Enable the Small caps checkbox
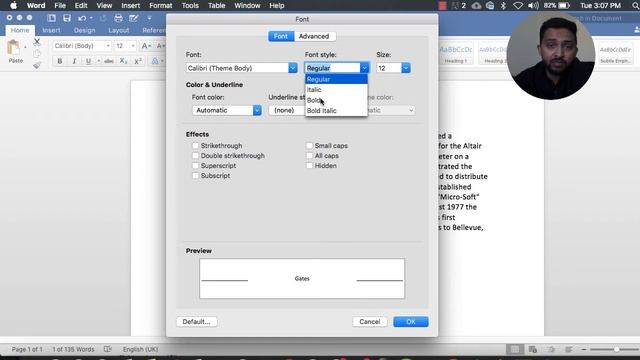 coord(309,146)
